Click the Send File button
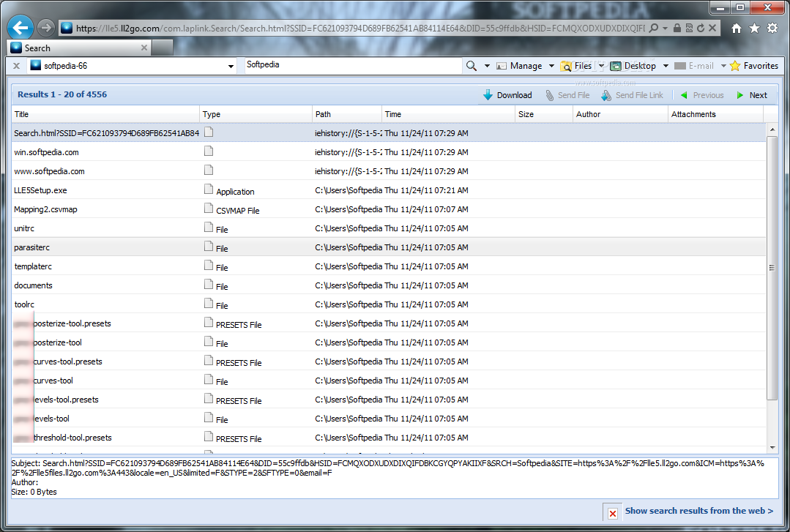This screenshot has height=532, width=790. tap(567, 94)
